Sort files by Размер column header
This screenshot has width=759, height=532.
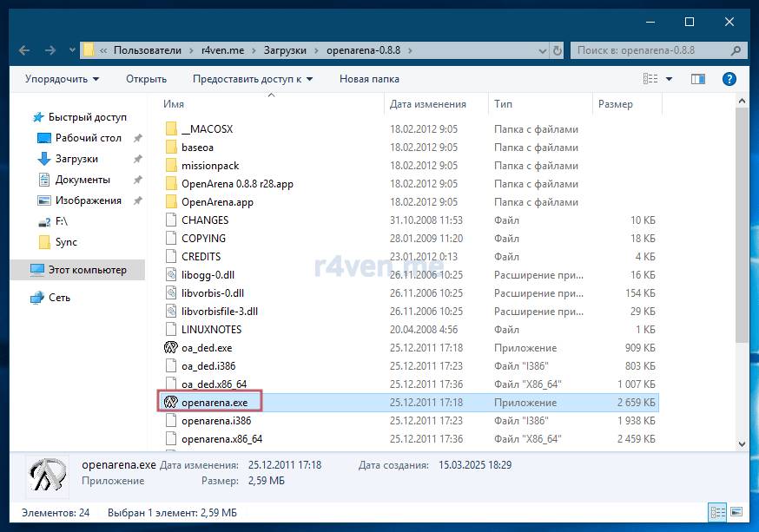click(x=615, y=104)
